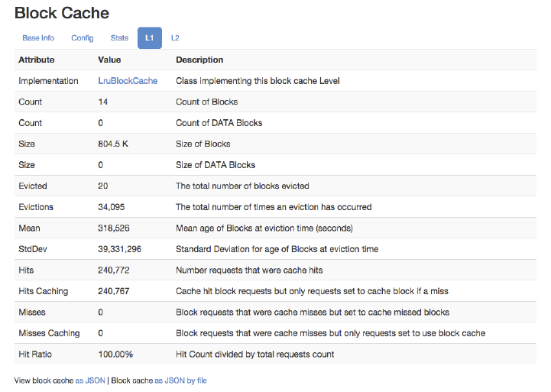Open the L2 tab
The width and height of the screenshot is (551, 392).
(x=175, y=38)
